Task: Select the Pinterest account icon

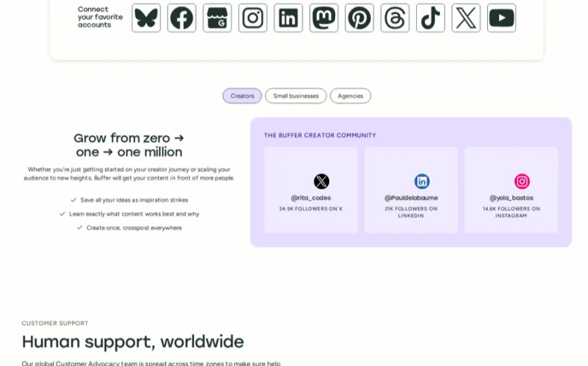Action: tap(359, 18)
